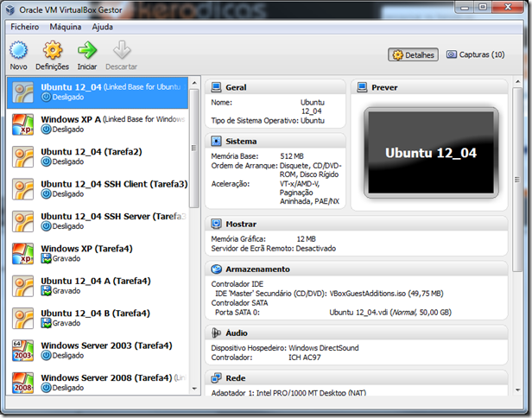Click the Sistema section header
The height and width of the screenshot is (418, 532).
tap(275, 141)
